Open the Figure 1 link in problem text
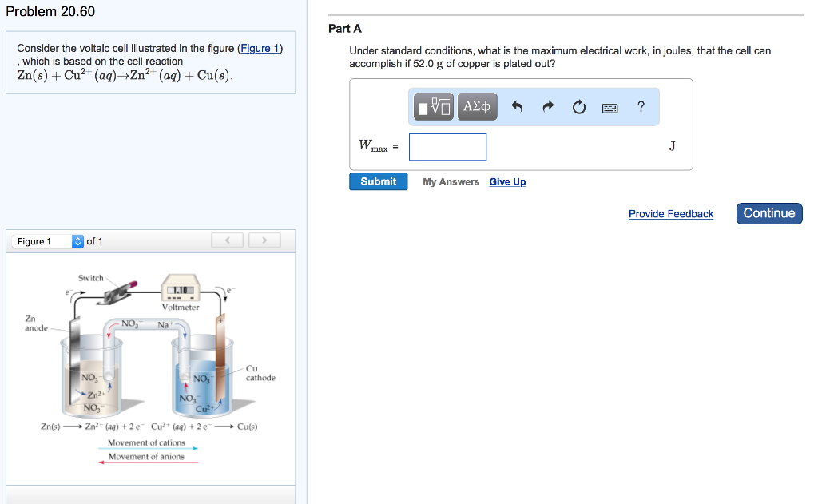This screenshot has width=818, height=504. coord(260,49)
